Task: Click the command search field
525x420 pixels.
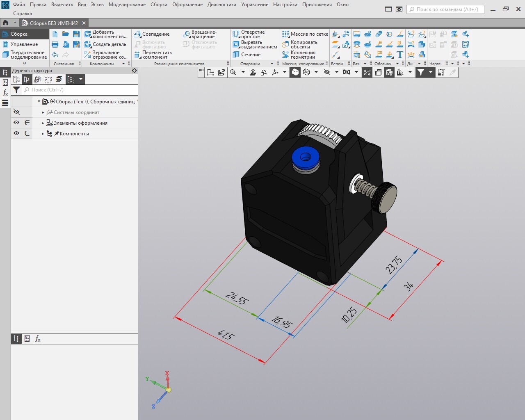Action: coord(445,9)
